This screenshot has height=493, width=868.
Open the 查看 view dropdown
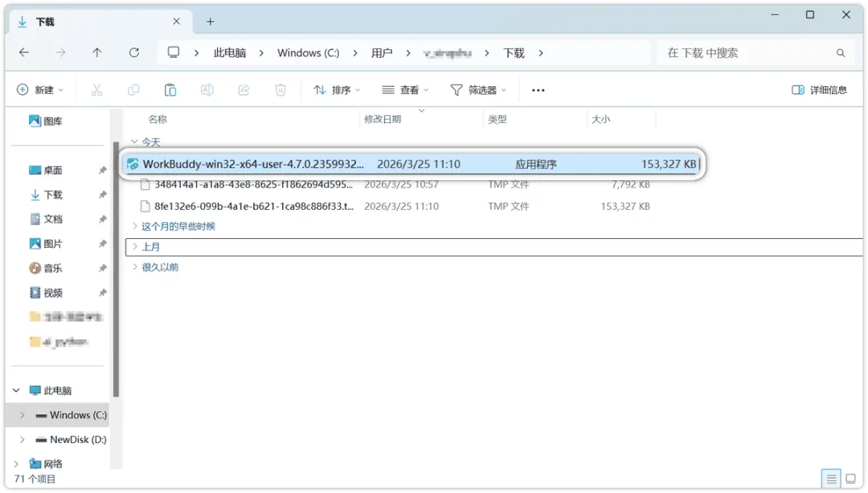click(x=405, y=90)
